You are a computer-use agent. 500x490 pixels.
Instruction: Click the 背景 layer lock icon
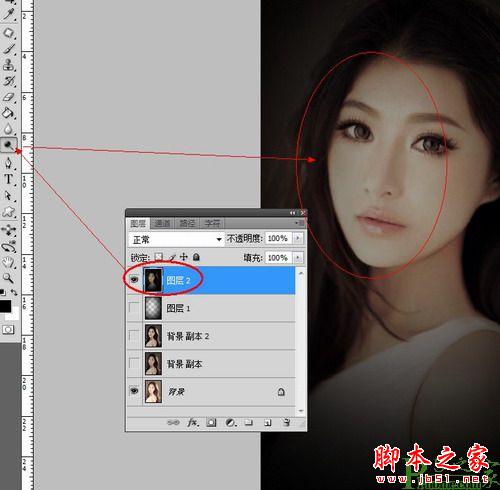[x=281, y=392]
